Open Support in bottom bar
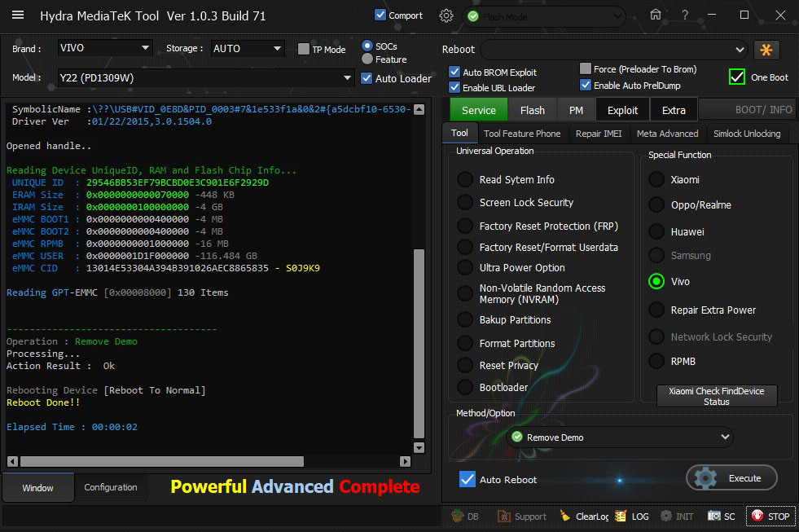The height and width of the screenshot is (532, 799). (522, 517)
